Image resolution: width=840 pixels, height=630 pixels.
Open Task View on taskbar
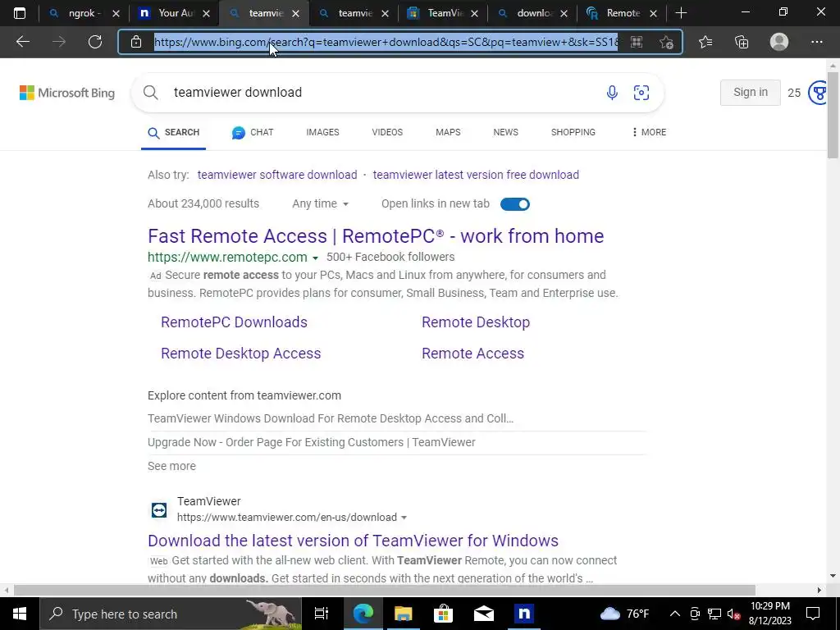321,614
